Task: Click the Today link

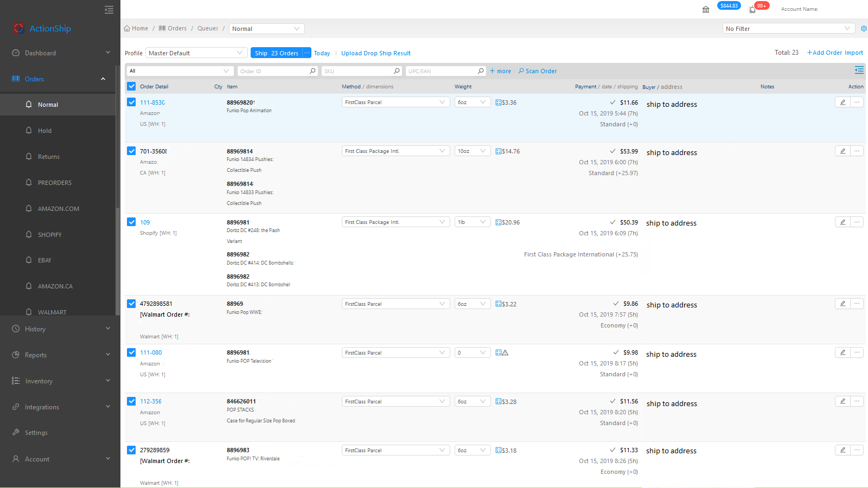Action: (x=322, y=53)
